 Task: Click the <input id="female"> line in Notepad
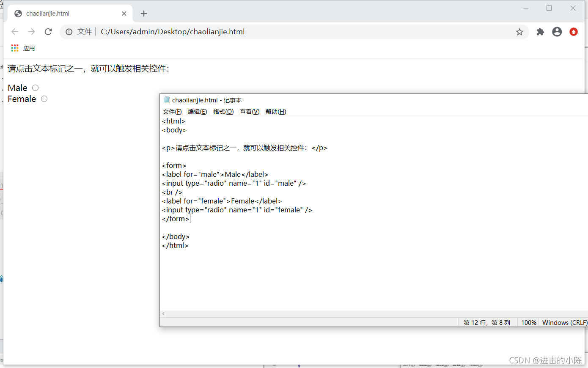(237, 210)
